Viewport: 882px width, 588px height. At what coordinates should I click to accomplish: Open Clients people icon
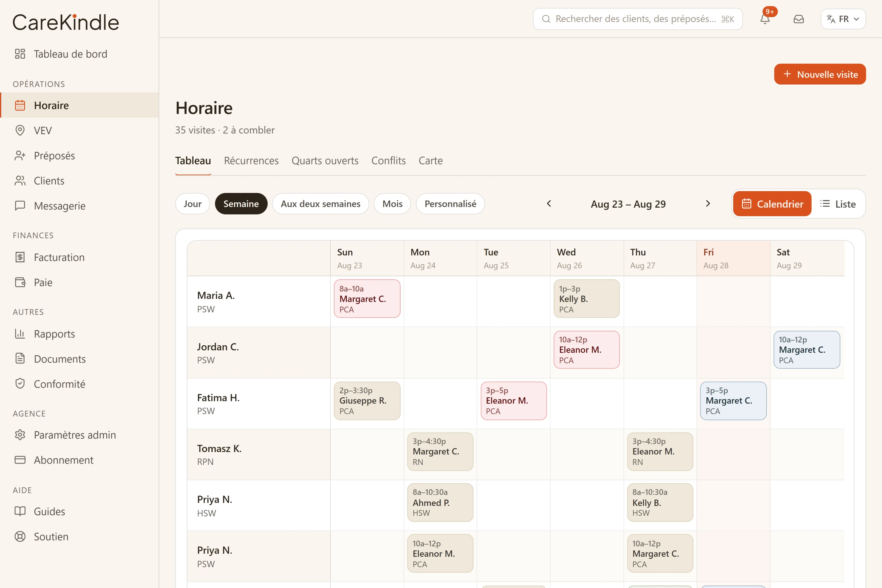(x=20, y=181)
